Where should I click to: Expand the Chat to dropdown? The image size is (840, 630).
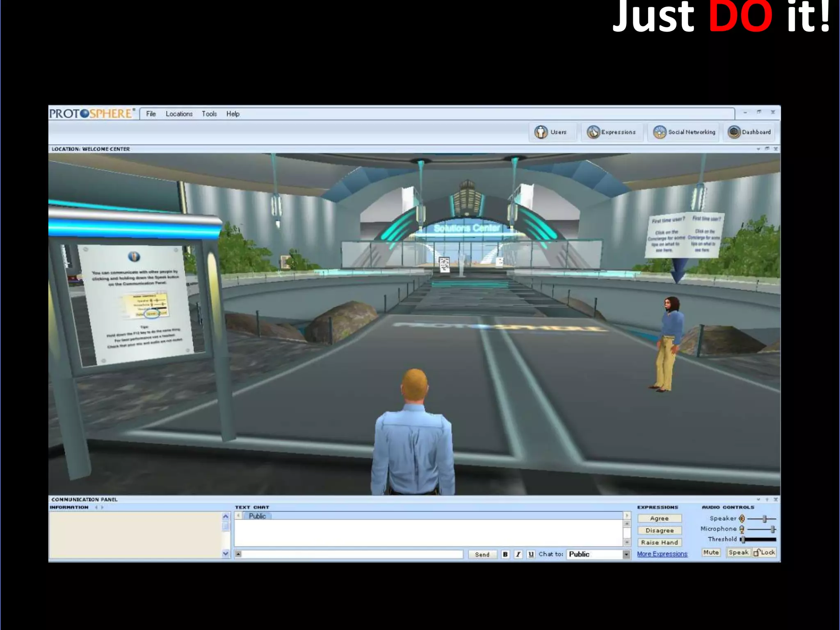(626, 555)
